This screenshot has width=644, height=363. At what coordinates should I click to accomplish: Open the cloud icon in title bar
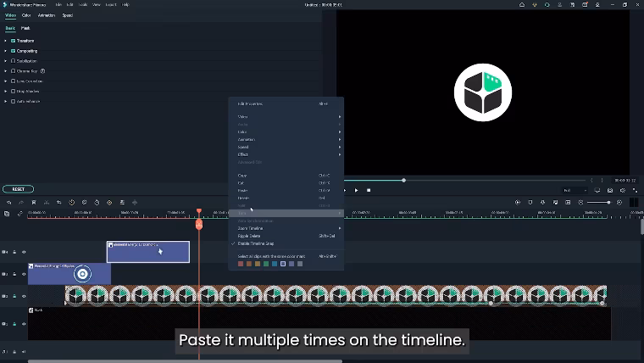[522, 5]
